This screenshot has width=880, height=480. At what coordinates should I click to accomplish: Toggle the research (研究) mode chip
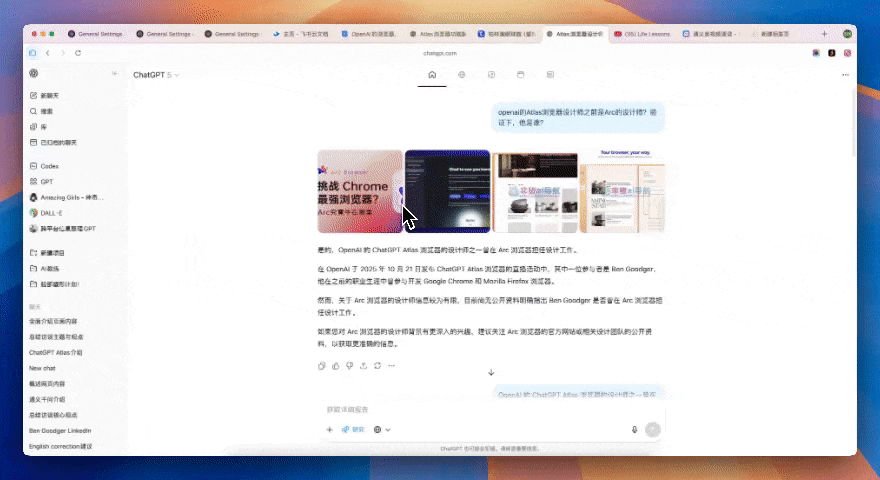click(352, 429)
